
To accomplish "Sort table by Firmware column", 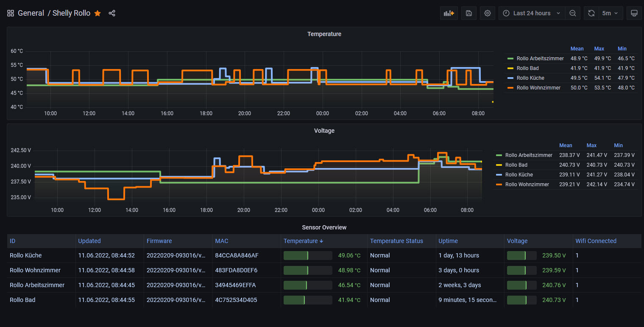I will tap(159, 241).
